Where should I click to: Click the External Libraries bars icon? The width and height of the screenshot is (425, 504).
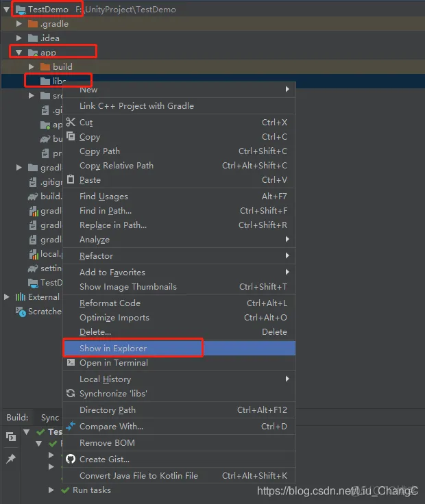(x=21, y=297)
